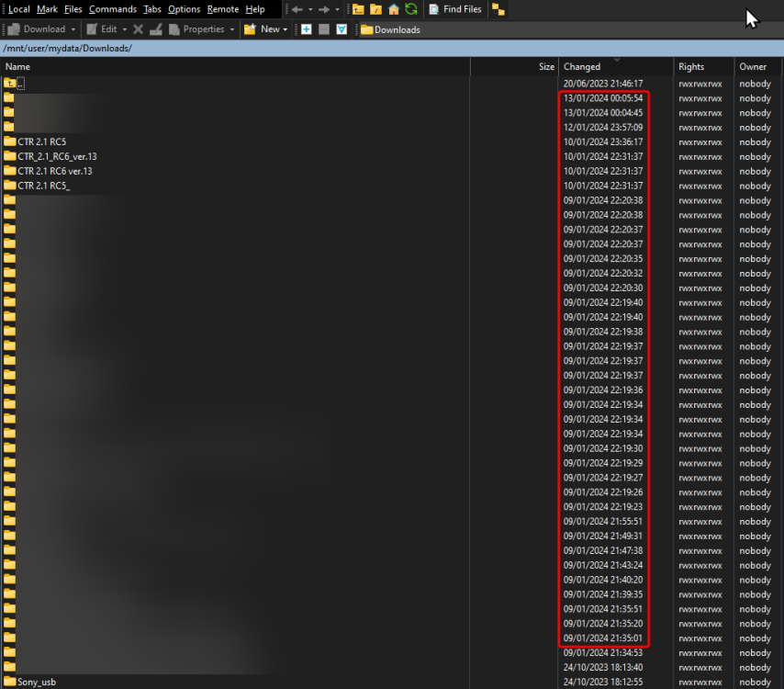Open the Options menu
This screenshot has height=689, width=784.
pyautogui.click(x=184, y=9)
